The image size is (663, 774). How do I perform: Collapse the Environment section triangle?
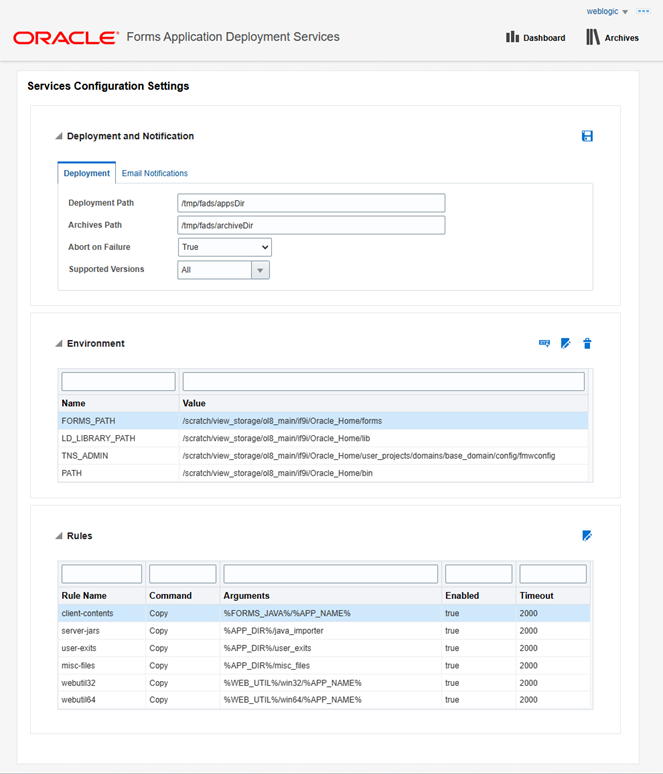59,344
